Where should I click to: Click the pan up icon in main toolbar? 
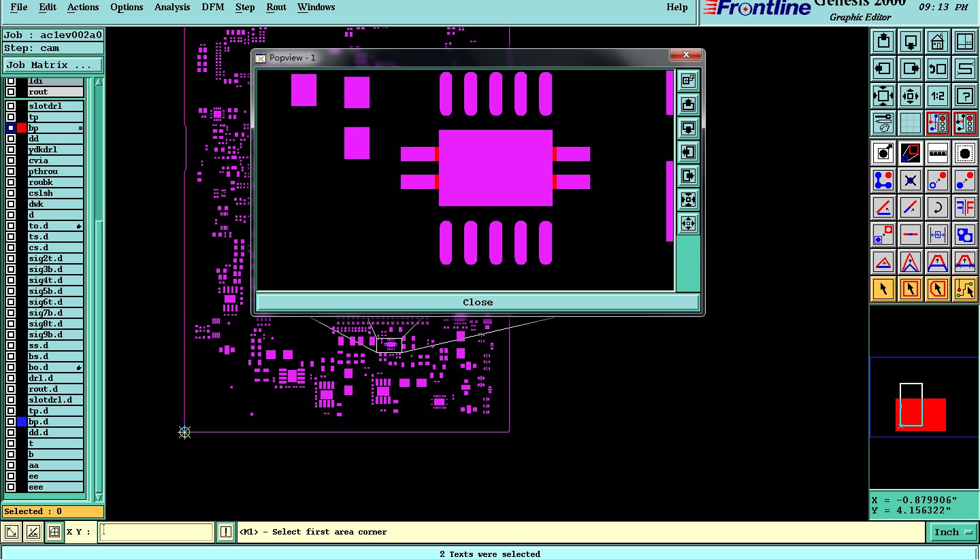tap(883, 41)
